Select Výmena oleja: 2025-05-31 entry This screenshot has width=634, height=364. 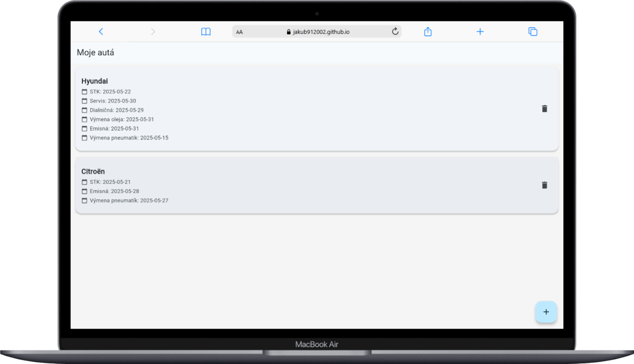coord(118,119)
